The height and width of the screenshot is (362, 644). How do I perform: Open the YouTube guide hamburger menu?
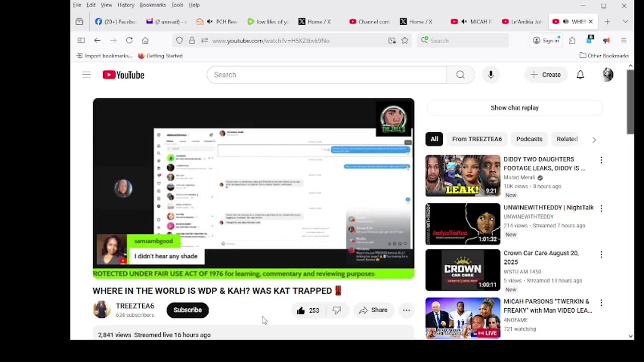(87, 75)
